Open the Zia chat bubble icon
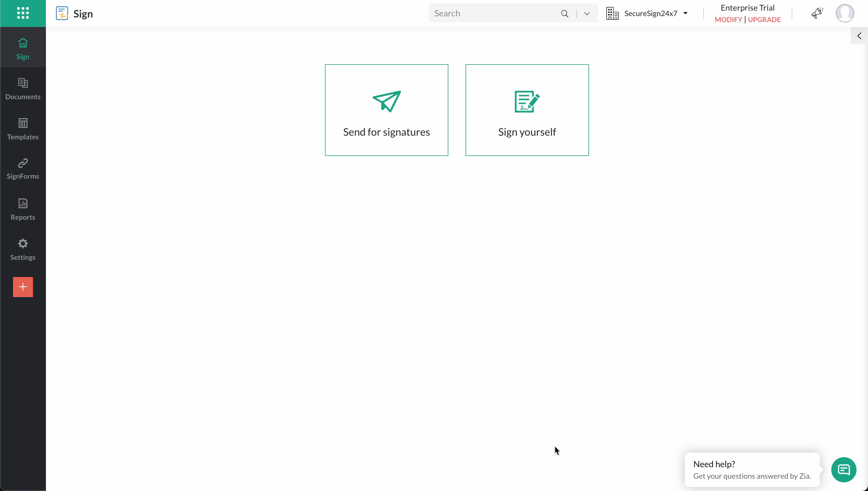The height and width of the screenshot is (491, 868). click(843, 469)
